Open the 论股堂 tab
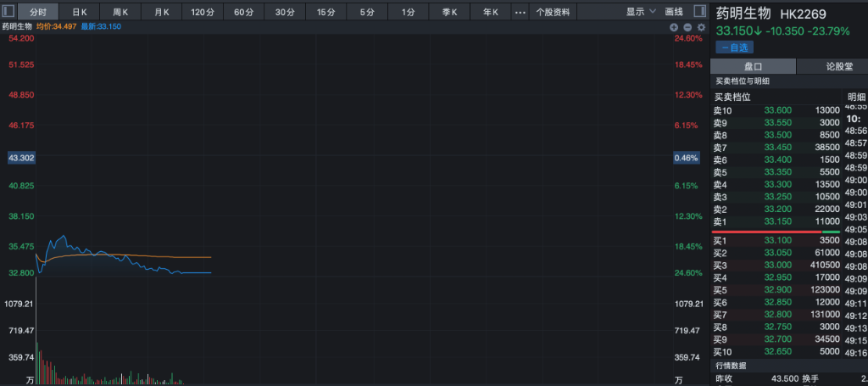Viewport: 868px width, 386px height. tap(832, 66)
